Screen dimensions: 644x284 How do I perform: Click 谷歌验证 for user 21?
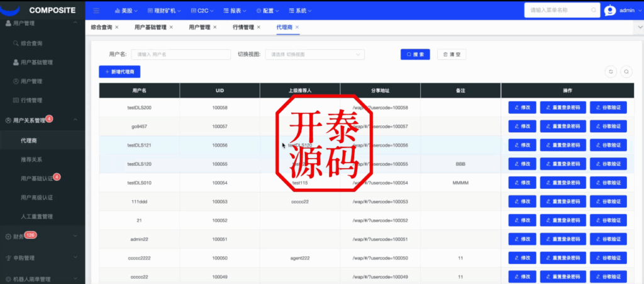(x=608, y=220)
